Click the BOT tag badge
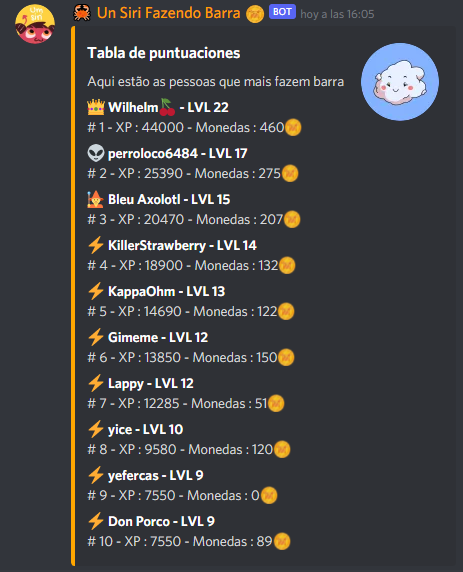This screenshot has height=572, width=463. point(282,12)
